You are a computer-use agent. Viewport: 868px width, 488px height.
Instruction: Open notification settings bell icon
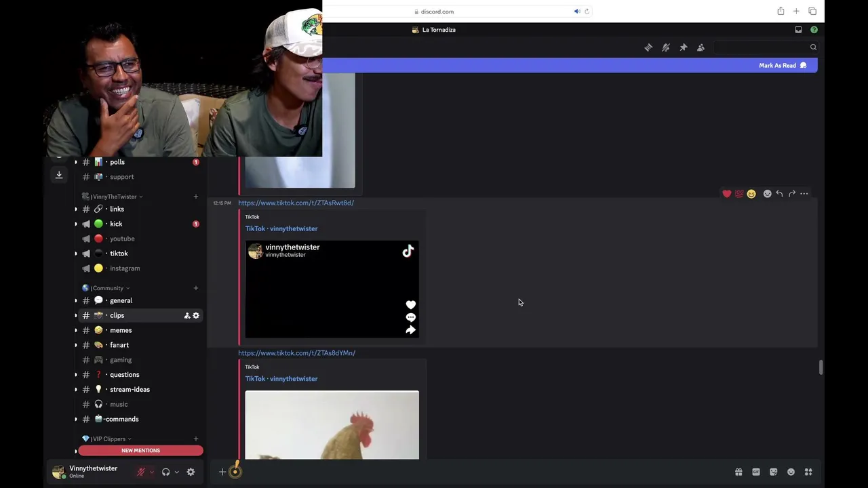tap(666, 47)
